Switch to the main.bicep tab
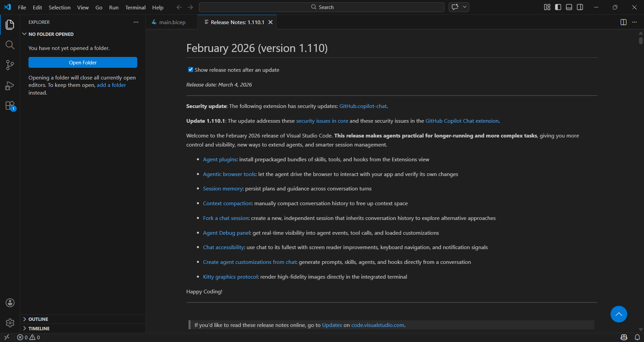Image resolution: width=644 pixels, height=342 pixels. pyautogui.click(x=172, y=22)
